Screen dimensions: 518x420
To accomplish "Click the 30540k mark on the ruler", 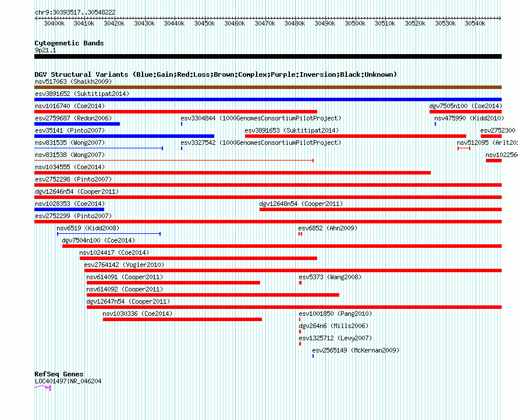I will [x=475, y=23].
